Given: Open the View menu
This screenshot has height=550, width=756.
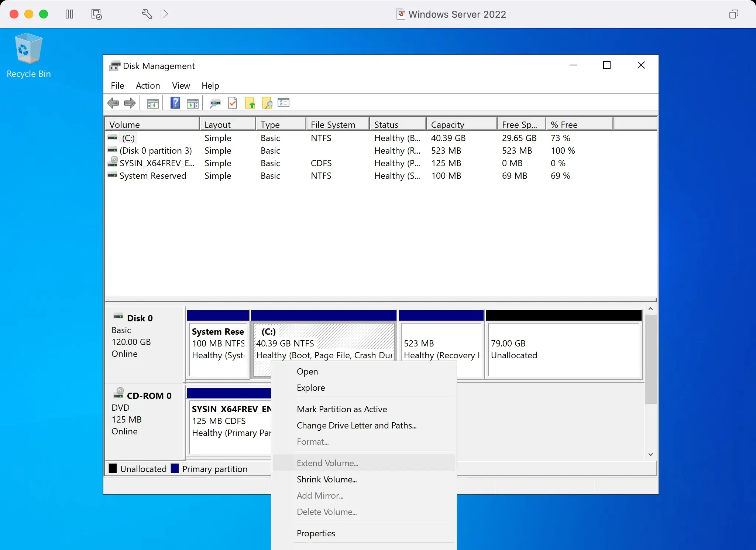Looking at the screenshot, I should click(181, 86).
